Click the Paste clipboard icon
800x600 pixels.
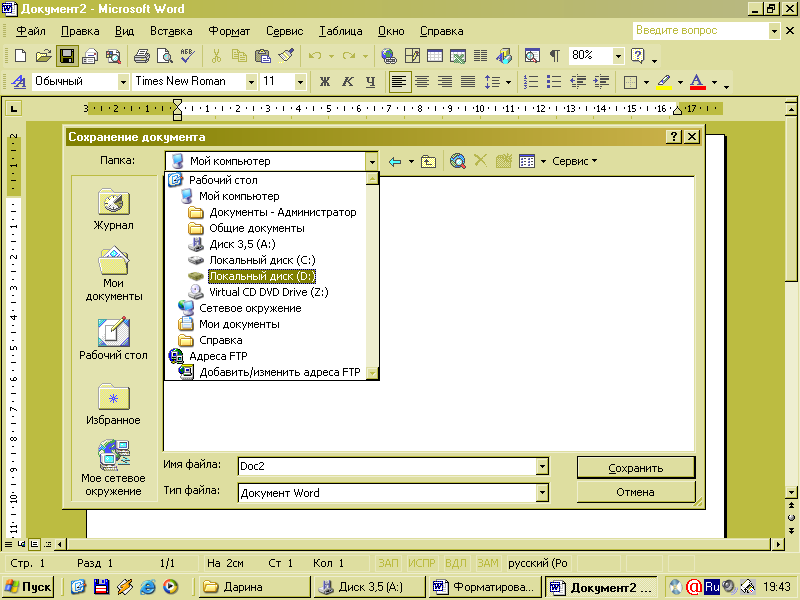pyautogui.click(x=262, y=55)
